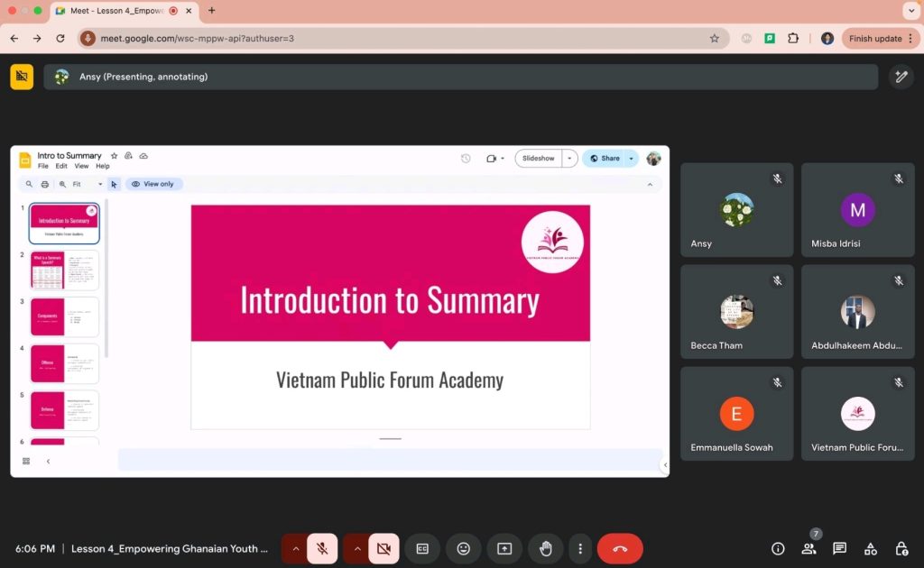The image size is (924, 568).
Task: Click the red leave call button
Action: point(620,548)
